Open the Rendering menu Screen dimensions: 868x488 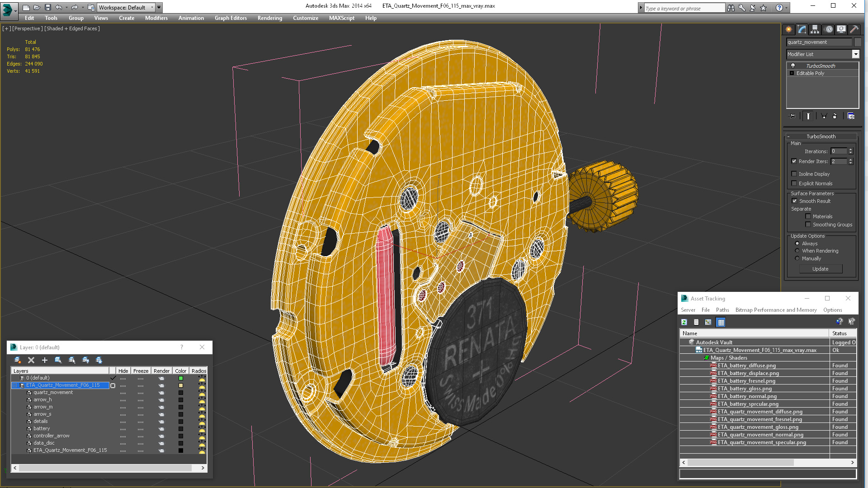pyautogui.click(x=270, y=18)
